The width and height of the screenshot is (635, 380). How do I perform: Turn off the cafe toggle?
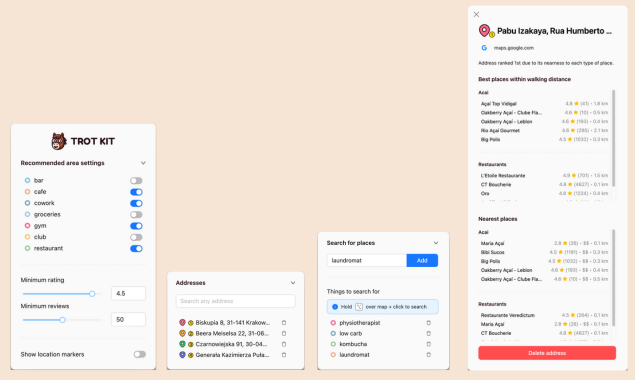pyautogui.click(x=136, y=192)
